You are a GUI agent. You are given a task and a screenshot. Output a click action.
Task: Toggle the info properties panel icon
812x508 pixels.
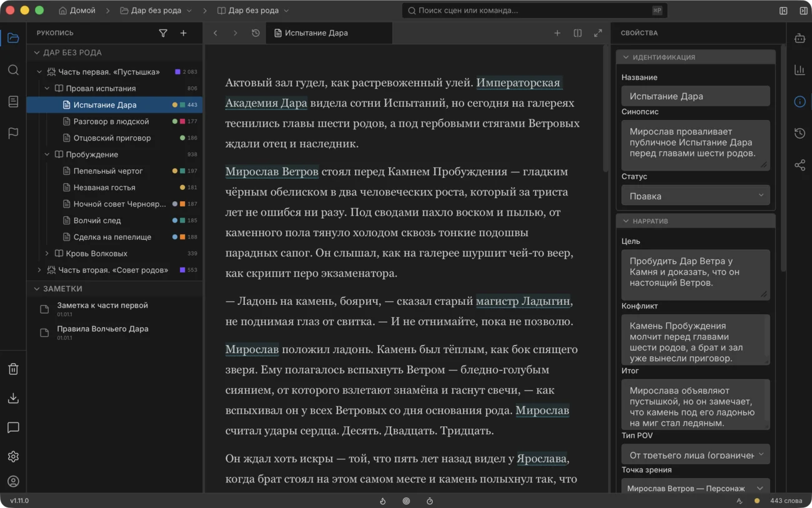pyautogui.click(x=800, y=102)
